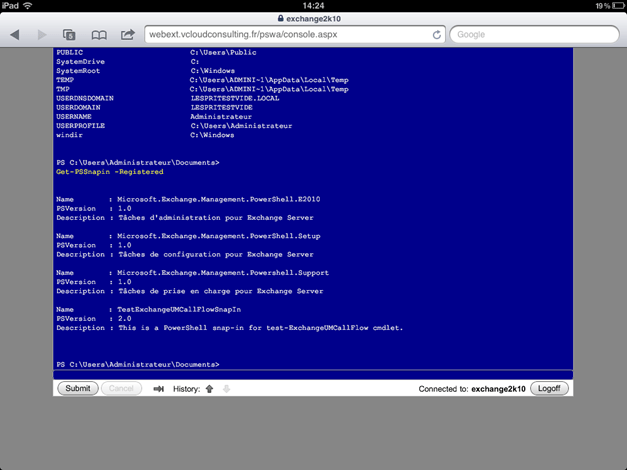Tap the Safari forward arrow
This screenshot has height=470, width=627.
click(42, 35)
